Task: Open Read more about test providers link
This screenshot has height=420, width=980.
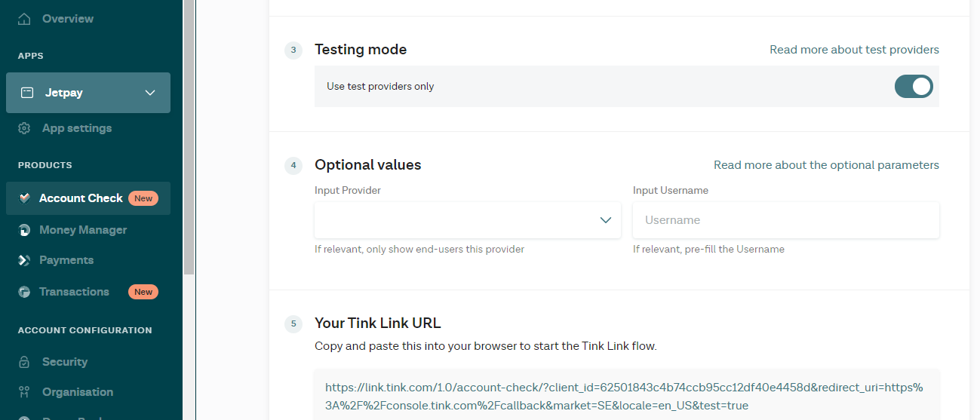Action: coord(854,50)
